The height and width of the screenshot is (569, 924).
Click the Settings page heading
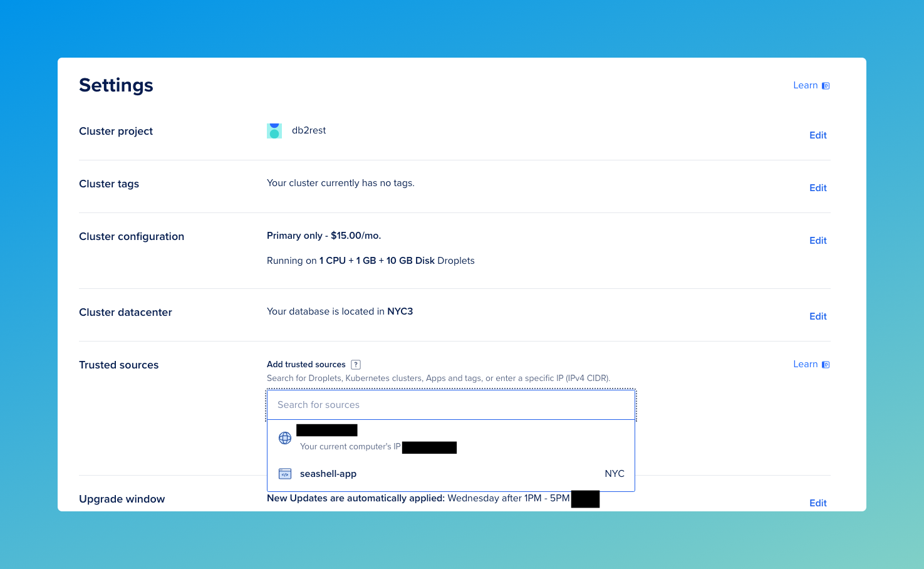(116, 85)
